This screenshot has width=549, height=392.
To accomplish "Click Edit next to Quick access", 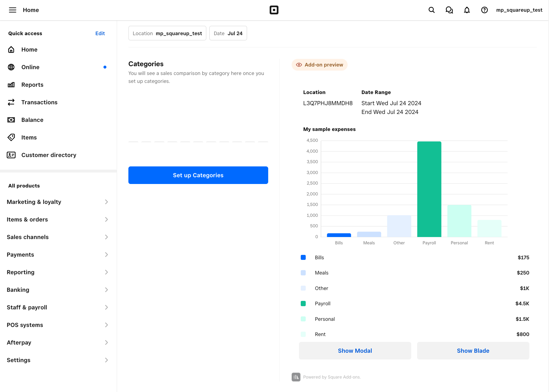I will tap(100, 33).
